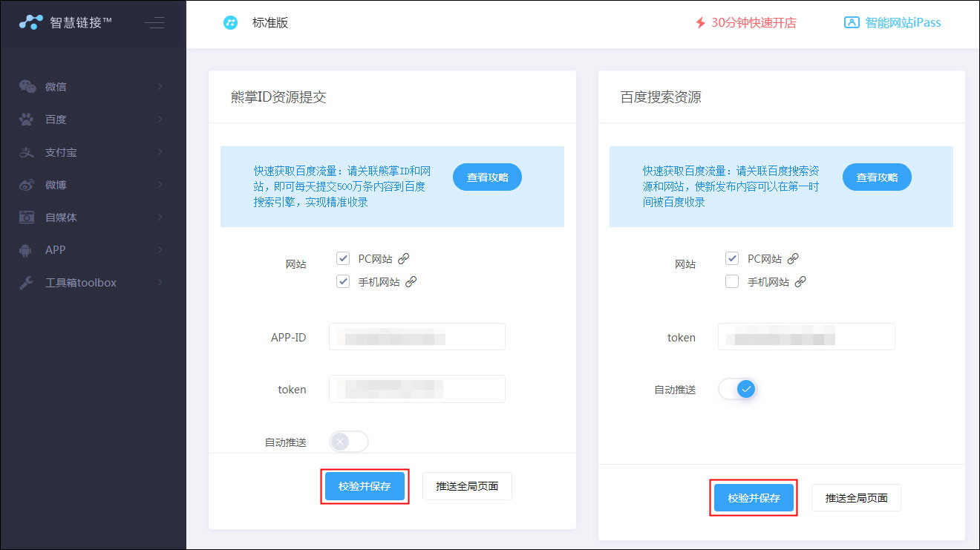This screenshot has width=980, height=550.
Task: Click the 百度搜索资源 panel title
Action: coord(661,97)
